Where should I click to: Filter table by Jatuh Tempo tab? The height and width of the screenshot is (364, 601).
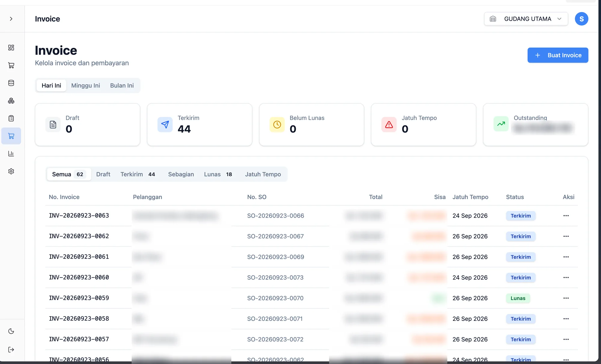[263, 174]
